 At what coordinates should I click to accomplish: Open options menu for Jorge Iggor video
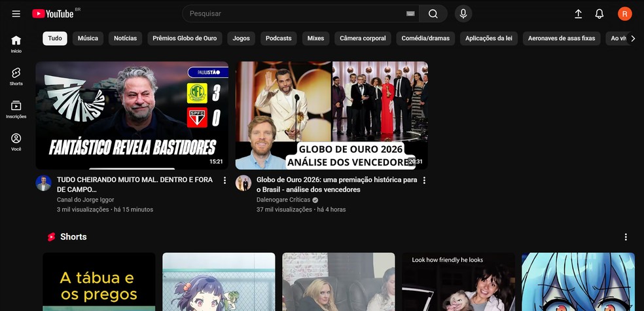click(x=224, y=180)
